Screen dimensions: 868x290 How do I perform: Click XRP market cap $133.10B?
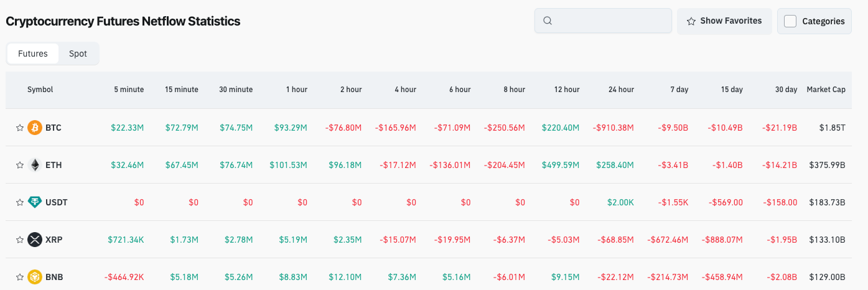pos(828,240)
